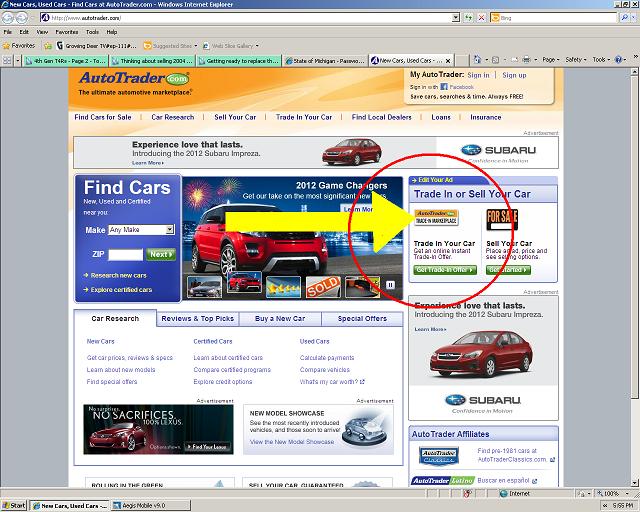
Task: Select the Special Offers tab
Action: (x=362, y=318)
